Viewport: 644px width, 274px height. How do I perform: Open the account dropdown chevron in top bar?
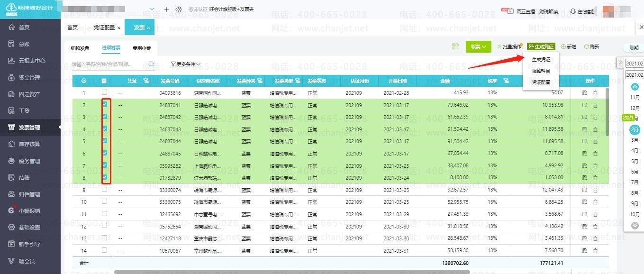click(152, 9)
